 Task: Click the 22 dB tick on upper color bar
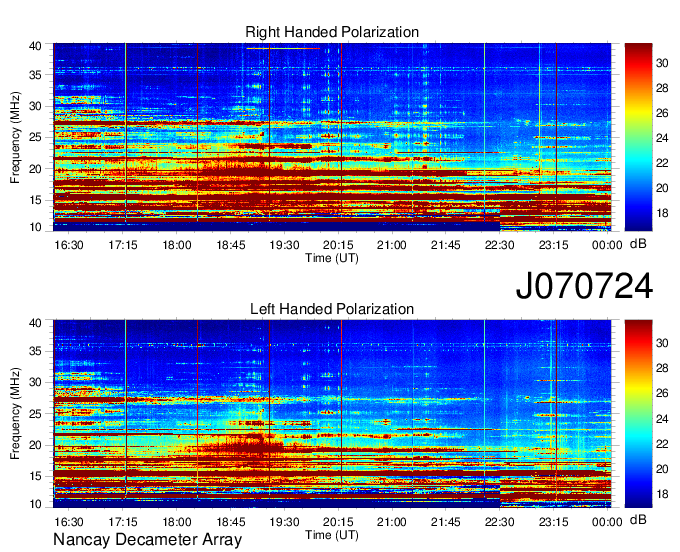point(662,163)
